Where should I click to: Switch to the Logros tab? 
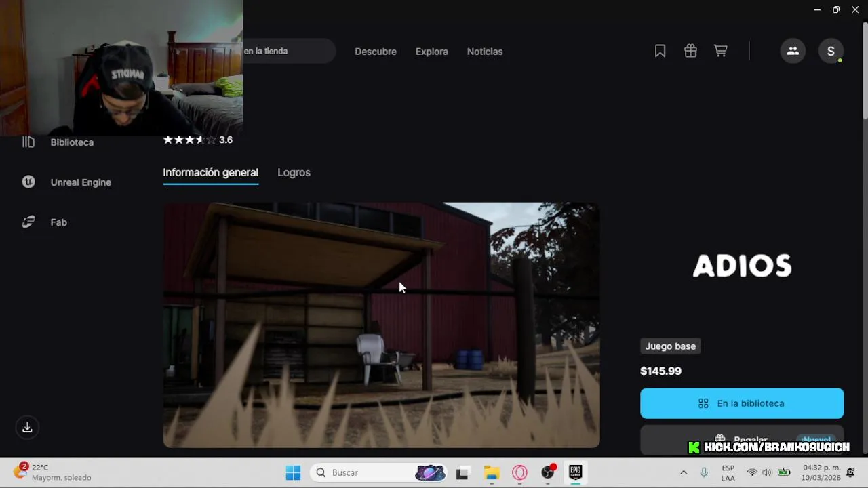(294, 172)
